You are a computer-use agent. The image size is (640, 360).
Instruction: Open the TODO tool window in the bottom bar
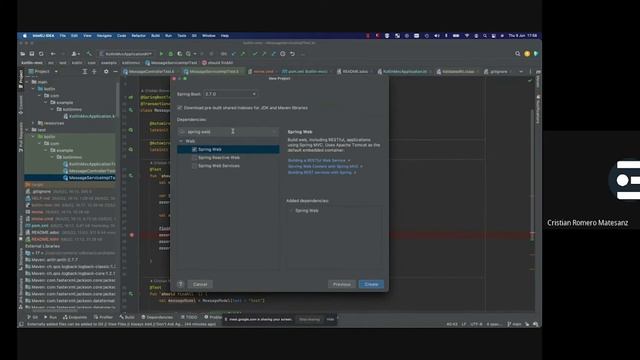[189, 317]
